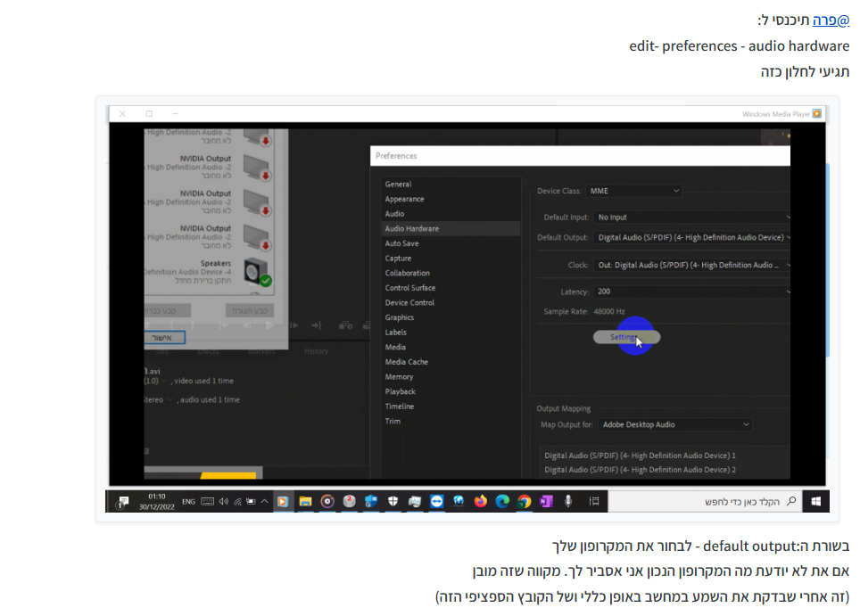Select the Speakers device in sound dialog
860x616 pixels.
[x=209, y=271]
